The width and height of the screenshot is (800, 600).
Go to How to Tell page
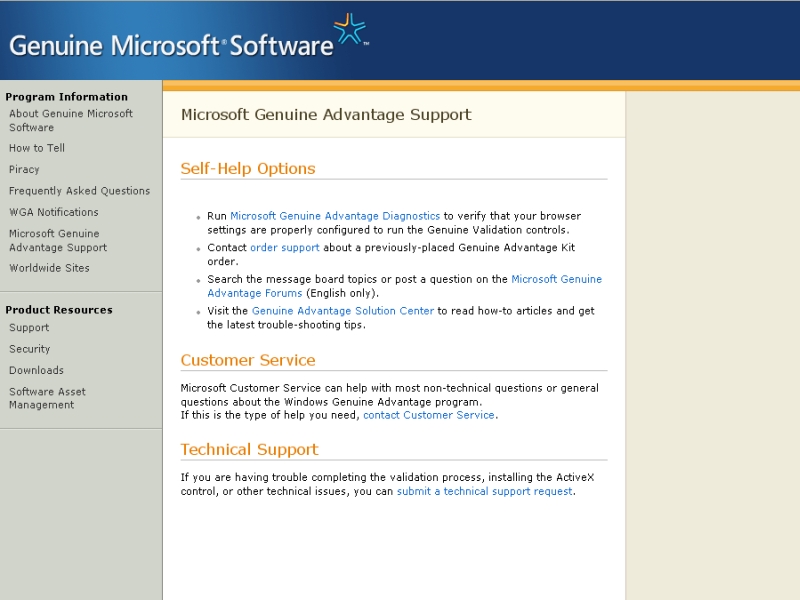[x=37, y=148]
